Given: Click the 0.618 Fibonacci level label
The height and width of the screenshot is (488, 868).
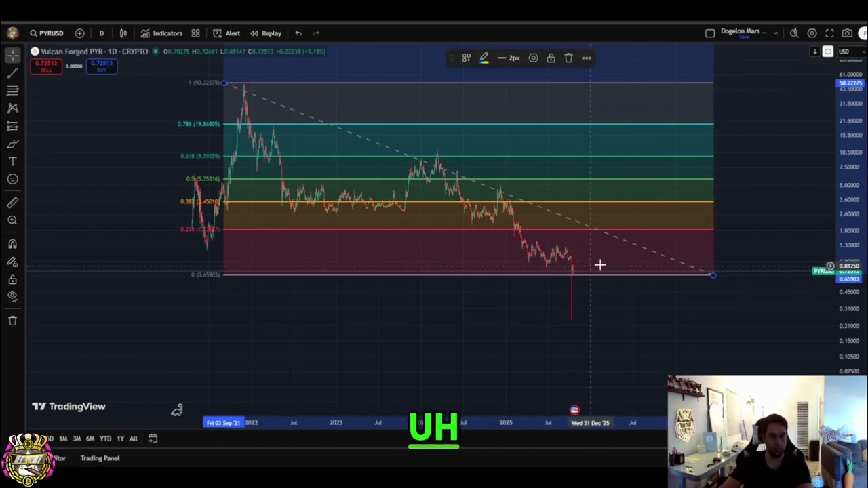Looking at the screenshot, I should pyautogui.click(x=199, y=156).
